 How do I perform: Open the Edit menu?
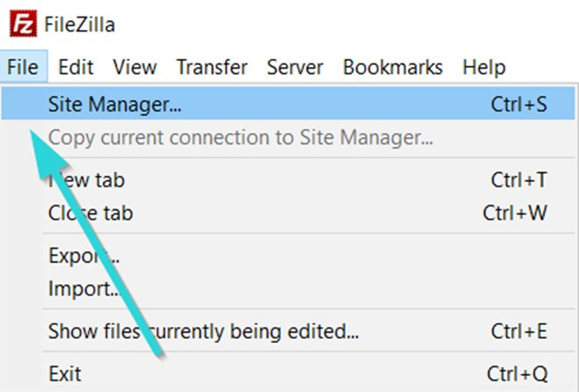coord(76,67)
